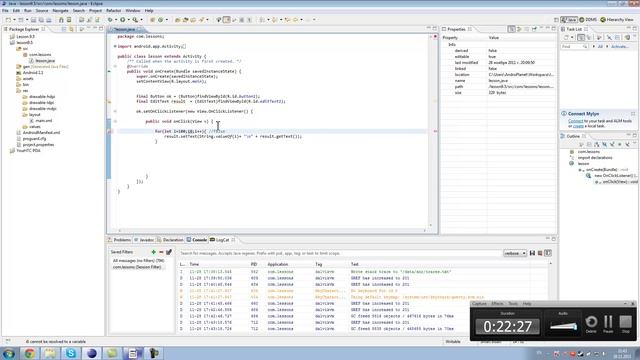Open the Window menu

pyautogui.click(x=133, y=11)
